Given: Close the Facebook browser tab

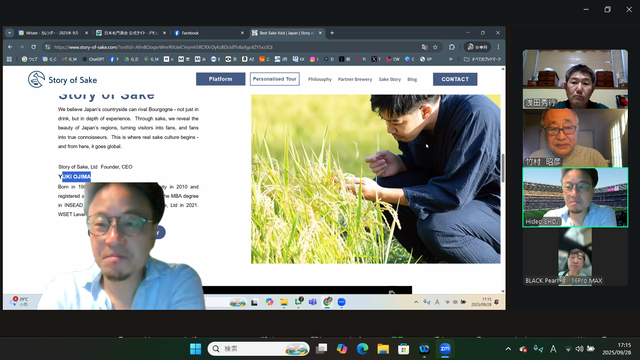Looking at the screenshot, I should pyautogui.click(x=242, y=33).
